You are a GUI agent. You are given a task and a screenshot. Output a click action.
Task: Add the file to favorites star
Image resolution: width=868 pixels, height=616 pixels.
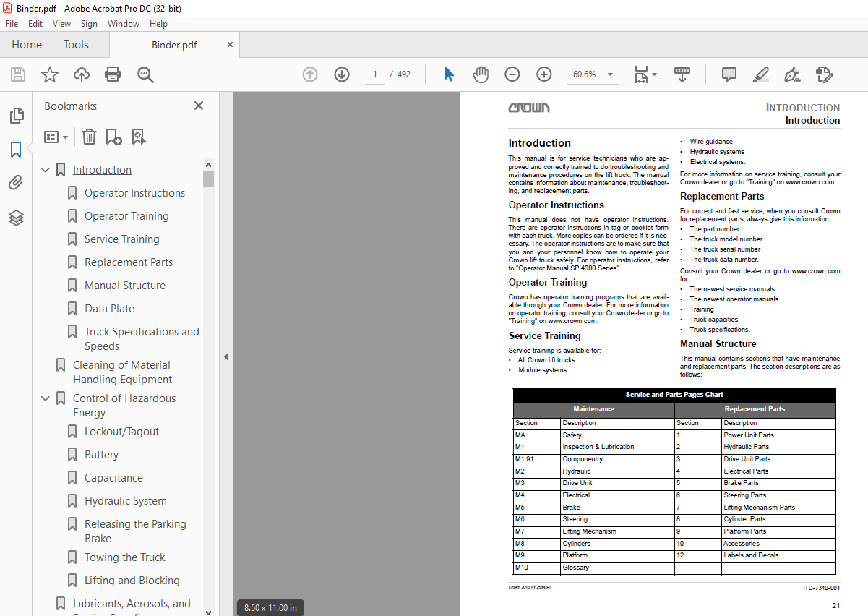click(49, 74)
